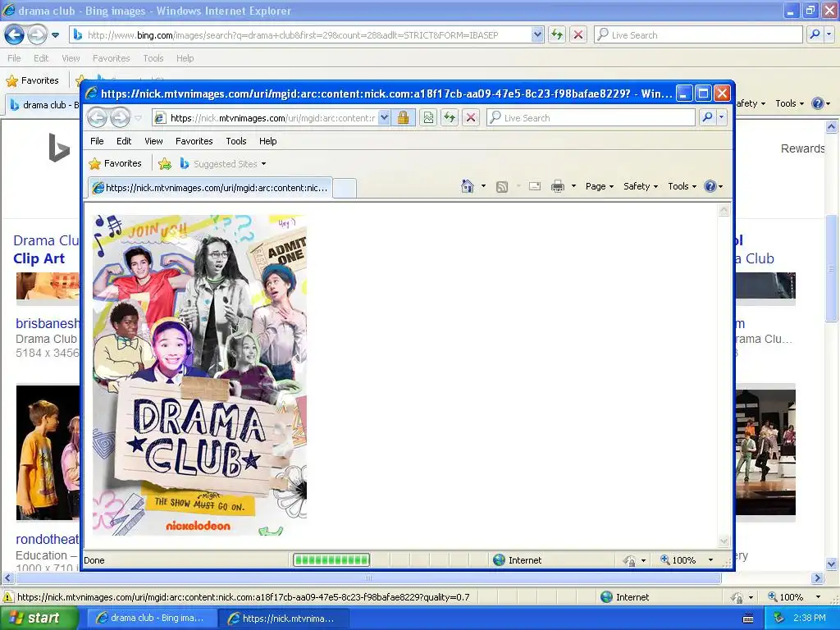Open the File menu in front window
Screen dimensions: 840x630
97,141
